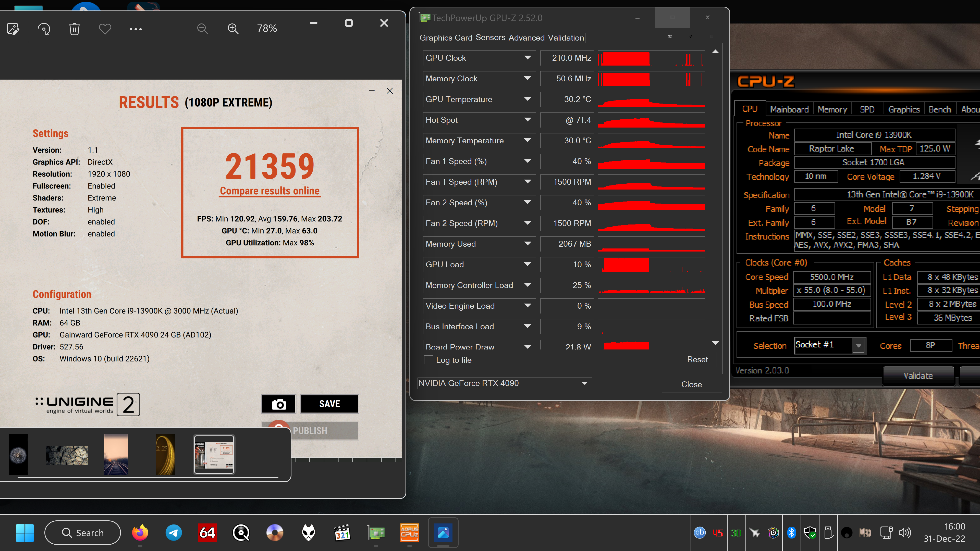Expand GPU Temperature sensor dropdown
The image size is (980, 551).
point(527,99)
